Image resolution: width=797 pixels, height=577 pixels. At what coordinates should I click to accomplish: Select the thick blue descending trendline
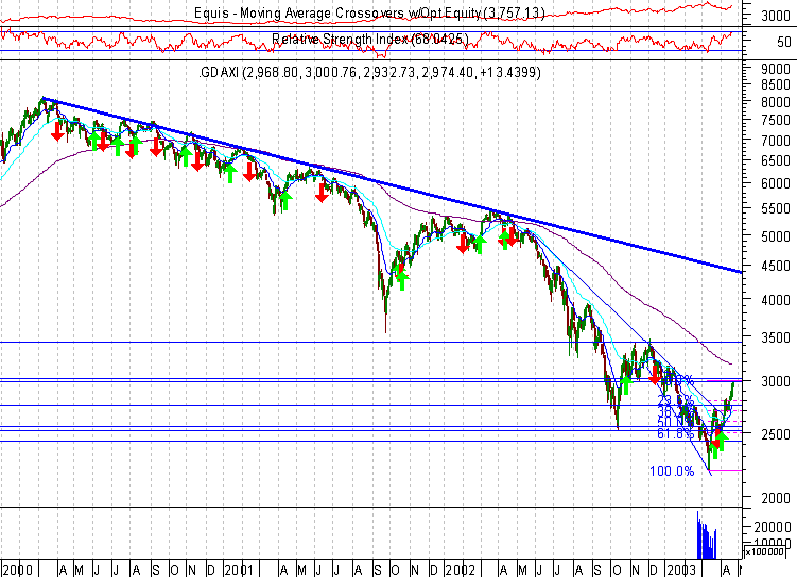391,186
